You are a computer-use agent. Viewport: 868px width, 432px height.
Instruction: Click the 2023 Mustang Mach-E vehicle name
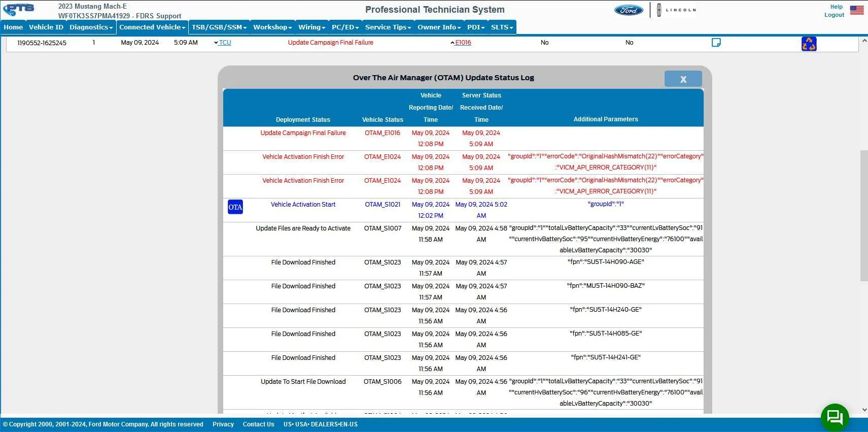point(92,7)
